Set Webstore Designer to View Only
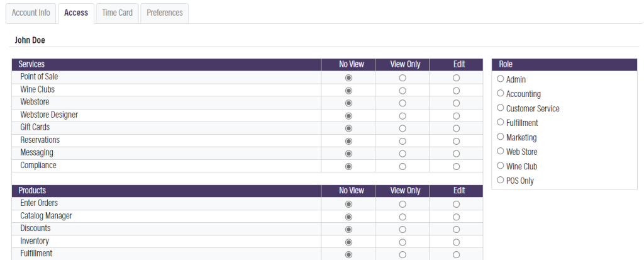 [x=402, y=115]
